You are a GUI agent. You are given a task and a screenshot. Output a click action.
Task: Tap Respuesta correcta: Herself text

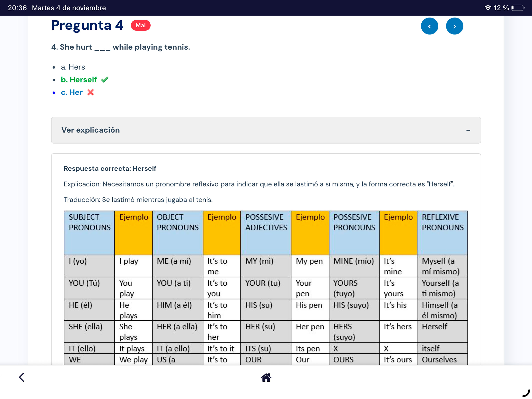click(110, 169)
